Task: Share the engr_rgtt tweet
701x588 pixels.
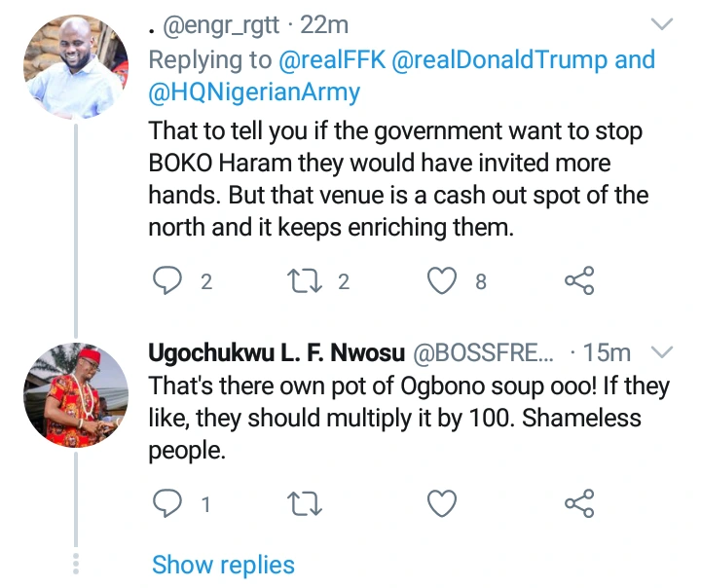Action: (x=579, y=281)
